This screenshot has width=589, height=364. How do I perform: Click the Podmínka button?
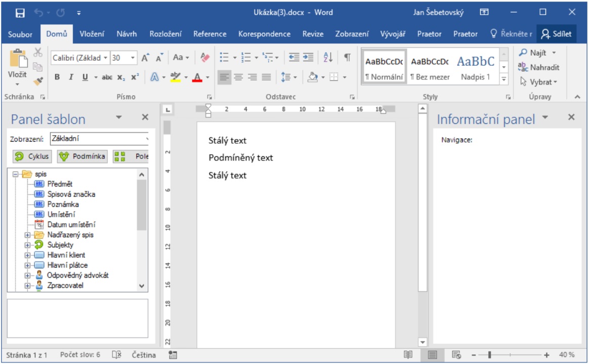tap(82, 156)
